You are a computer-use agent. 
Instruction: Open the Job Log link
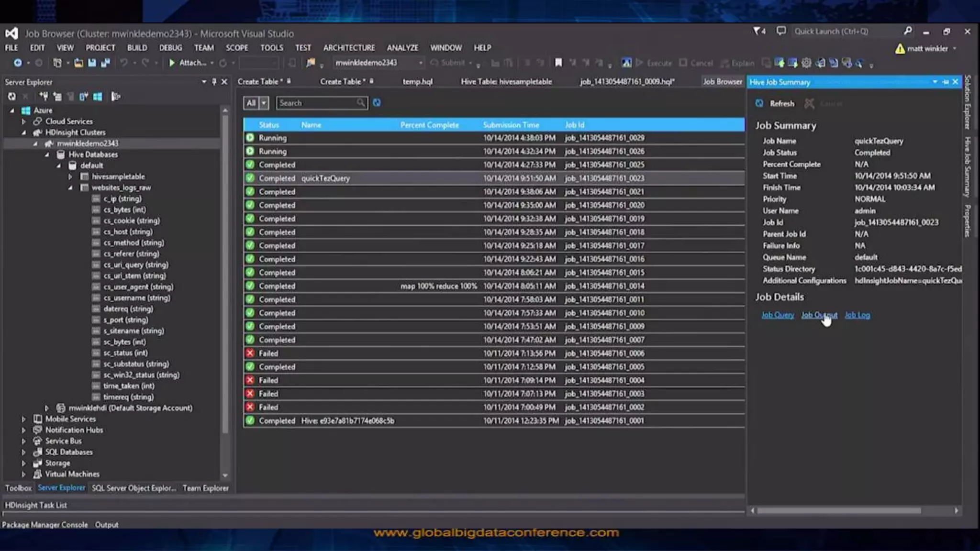(857, 315)
